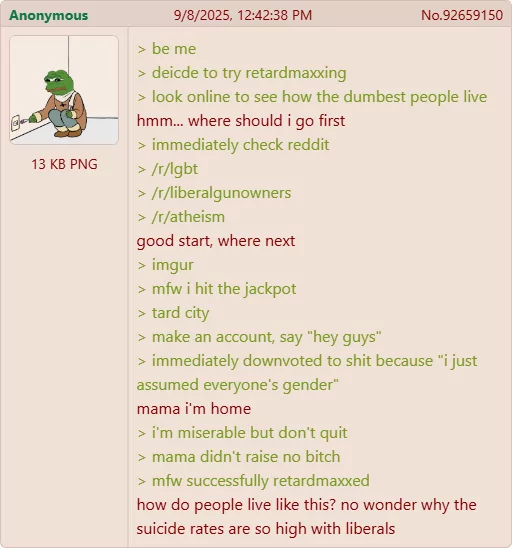Click the "imgur" greentext line
The image size is (512, 548).
[165, 265]
